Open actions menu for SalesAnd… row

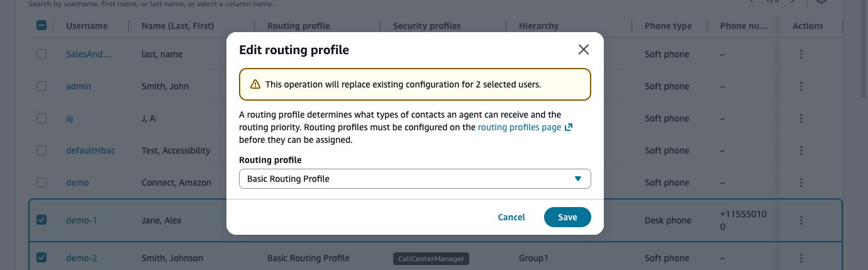[801, 54]
